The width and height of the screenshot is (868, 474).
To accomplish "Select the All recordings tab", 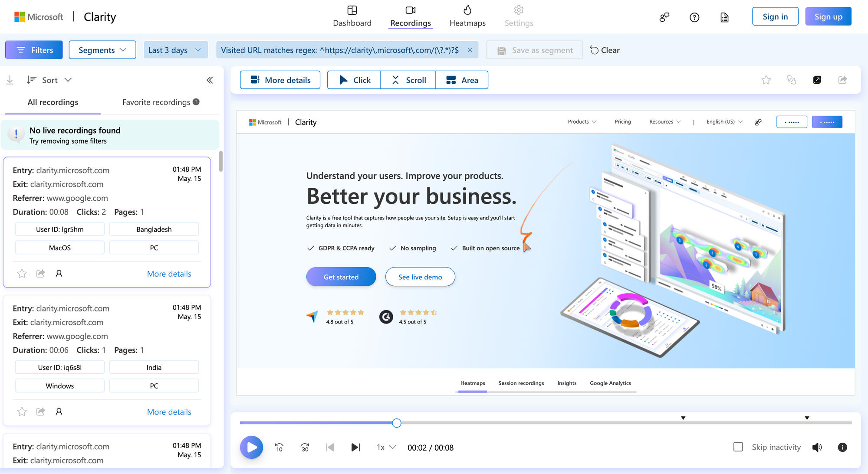I will [x=53, y=102].
